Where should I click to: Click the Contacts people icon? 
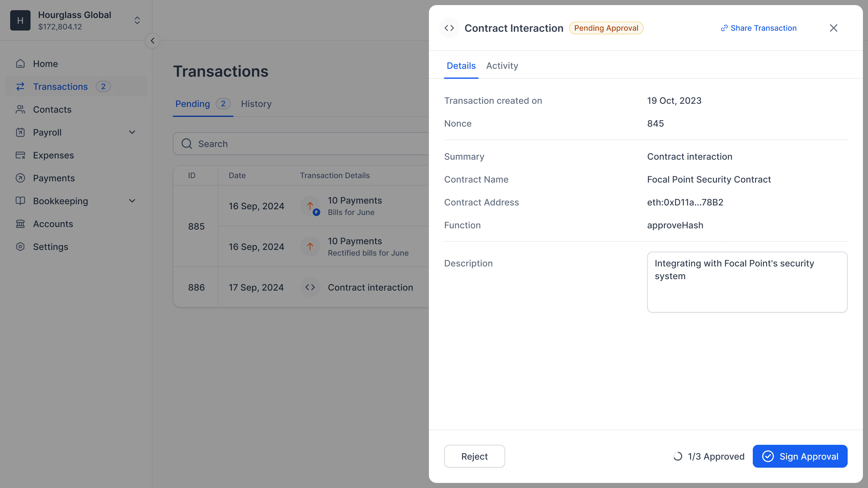(x=20, y=110)
